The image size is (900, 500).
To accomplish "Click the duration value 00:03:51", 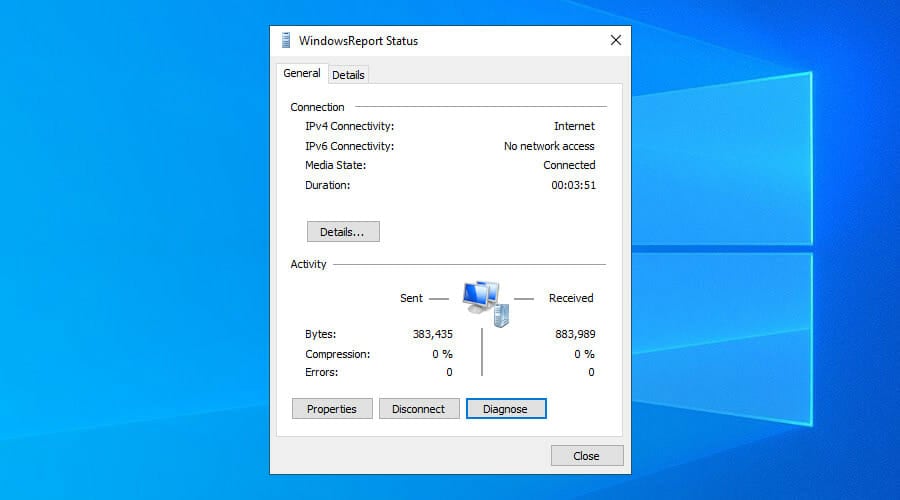I will point(573,185).
